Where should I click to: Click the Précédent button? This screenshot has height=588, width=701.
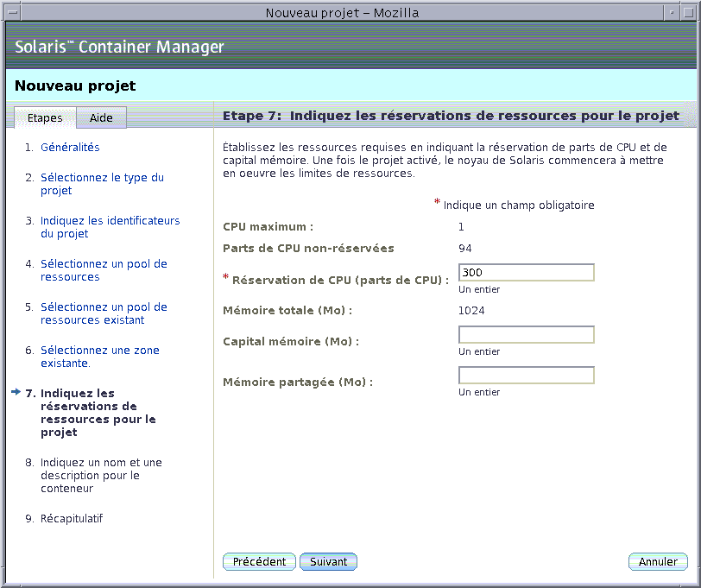259,561
